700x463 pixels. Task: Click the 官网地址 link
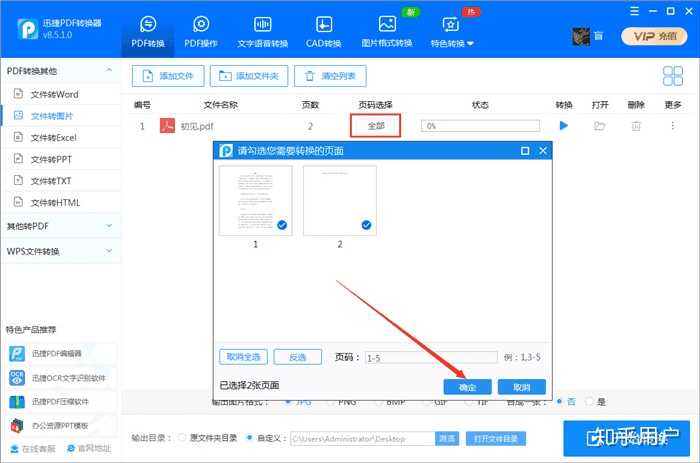tap(88, 448)
